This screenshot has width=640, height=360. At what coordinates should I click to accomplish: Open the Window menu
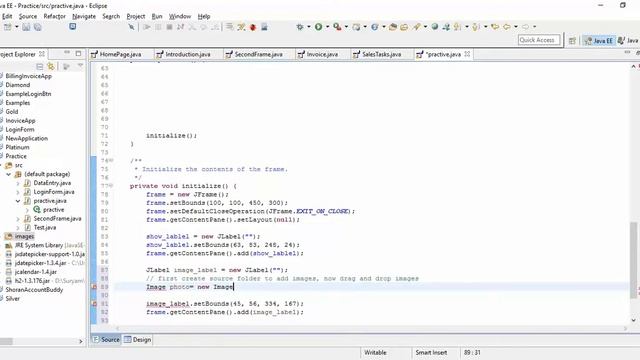tap(180, 16)
